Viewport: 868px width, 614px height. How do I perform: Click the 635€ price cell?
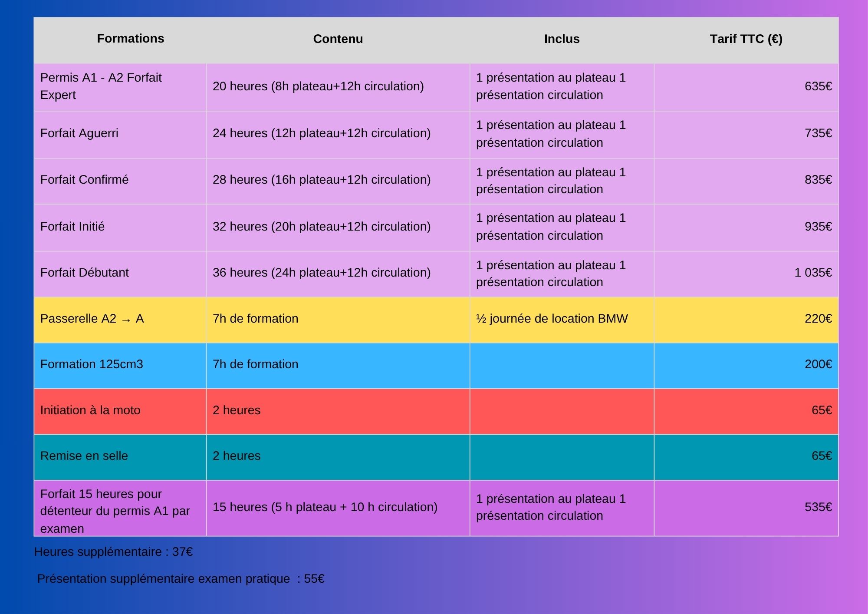[818, 86]
